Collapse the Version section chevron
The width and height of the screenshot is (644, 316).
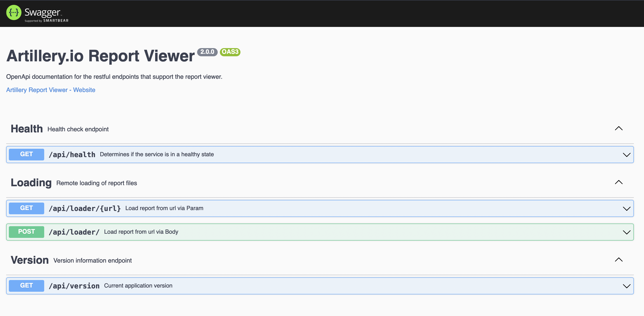(x=619, y=260)
